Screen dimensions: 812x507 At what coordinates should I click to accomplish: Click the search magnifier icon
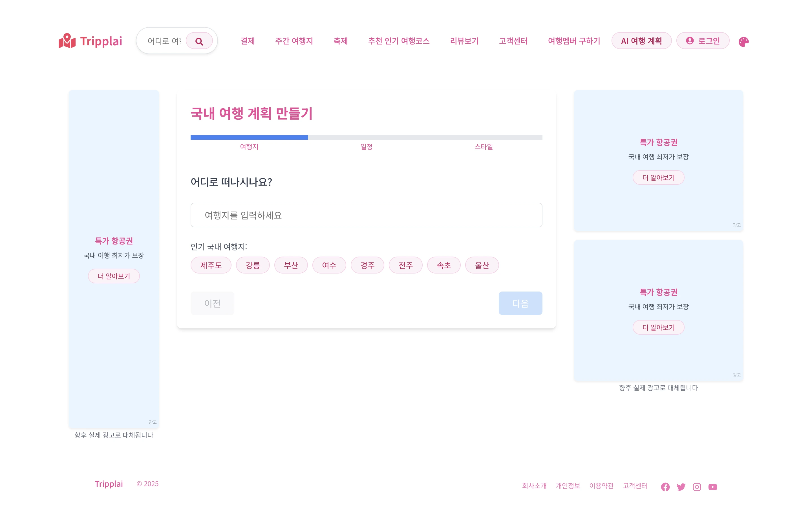(x=199, y=41)
